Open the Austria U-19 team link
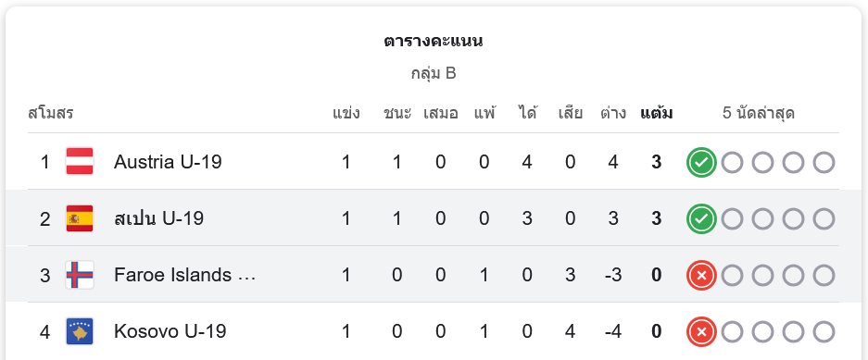The height and width of the screenshot is (360, 868). 168,162
